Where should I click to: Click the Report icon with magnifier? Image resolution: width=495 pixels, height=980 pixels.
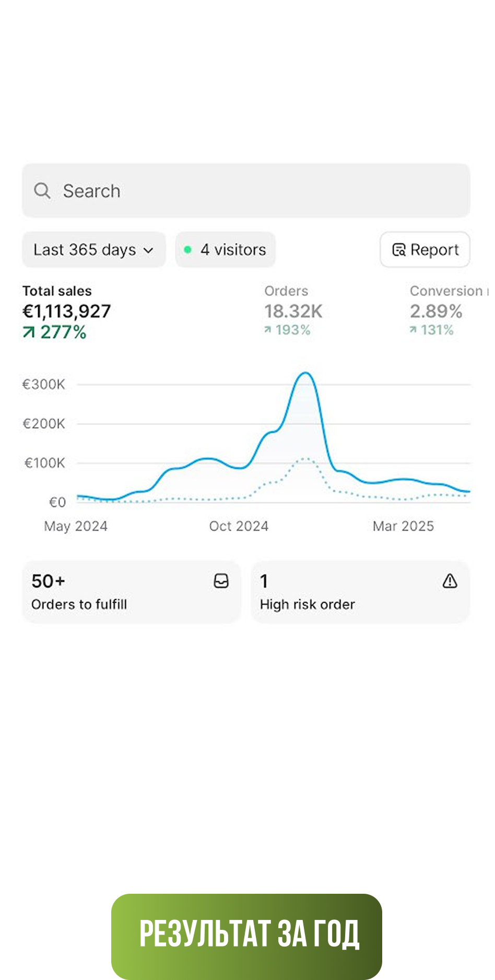point(399,250)
